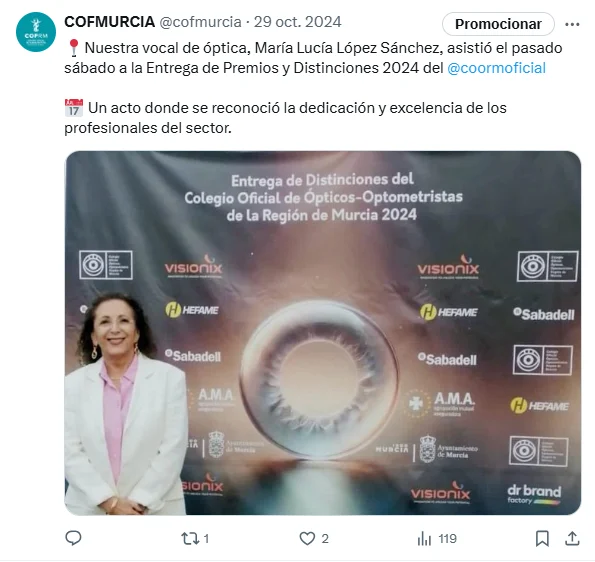Click the like count 2
The height and width of the screenshot is (562, 595).
click(x=325, y=538)
